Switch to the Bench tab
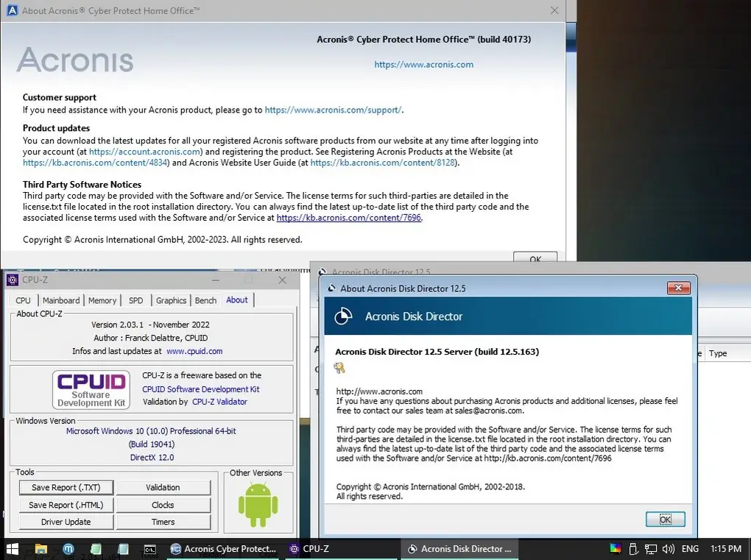Screen dimensions: 751x560 point(205,300)
